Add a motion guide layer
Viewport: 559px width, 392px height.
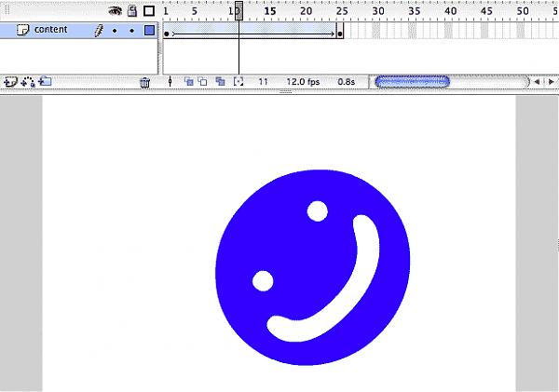pyautogui.click(x=28, y=82)
